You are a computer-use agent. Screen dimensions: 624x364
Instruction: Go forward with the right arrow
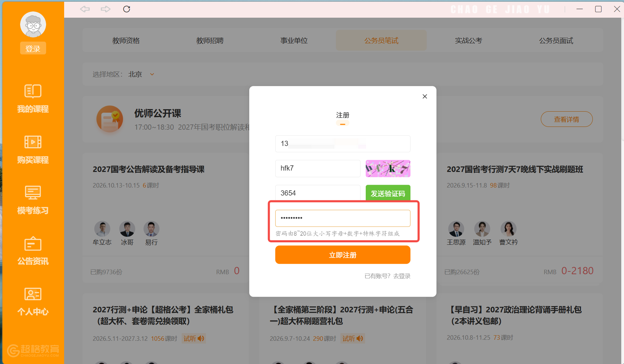tap(106, 9)
